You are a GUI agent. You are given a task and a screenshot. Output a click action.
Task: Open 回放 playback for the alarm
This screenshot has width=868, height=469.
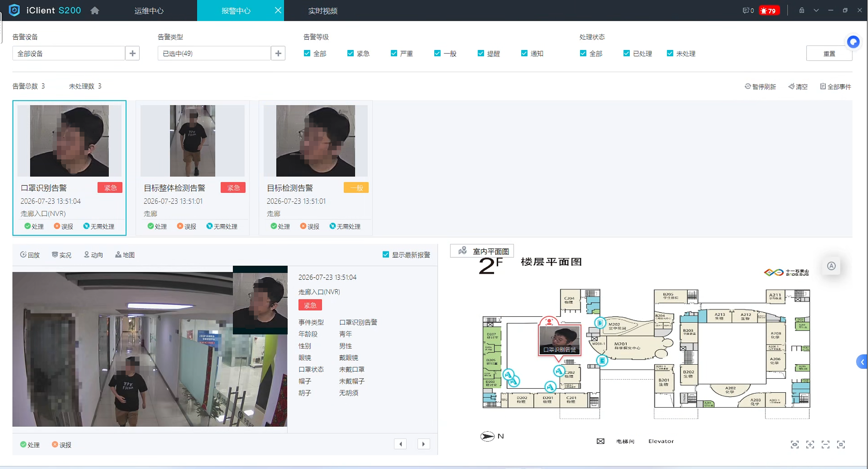click(x=30, y=255)
